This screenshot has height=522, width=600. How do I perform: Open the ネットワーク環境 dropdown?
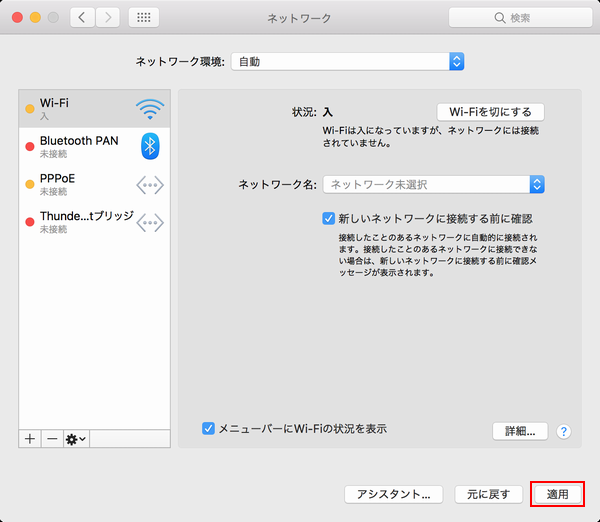pos(347,62)
